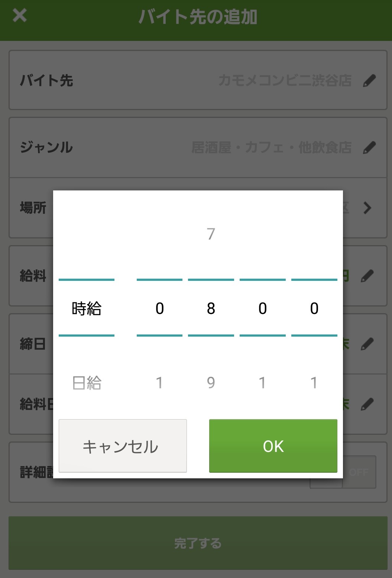392x578 pixels.
Task: Tap the pencil icon in 給料 row
Action: tap(367, 276)
